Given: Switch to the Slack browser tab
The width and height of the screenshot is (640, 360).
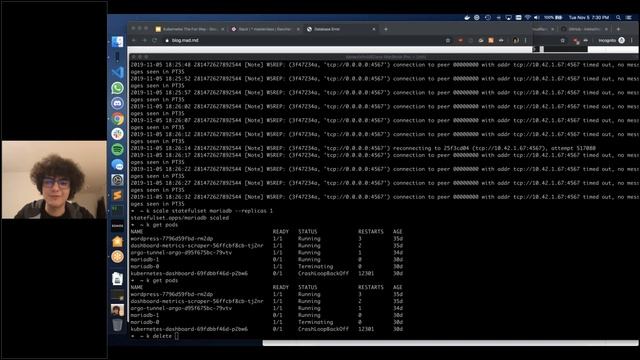Looking at the screenshot, I should (265, 29).
